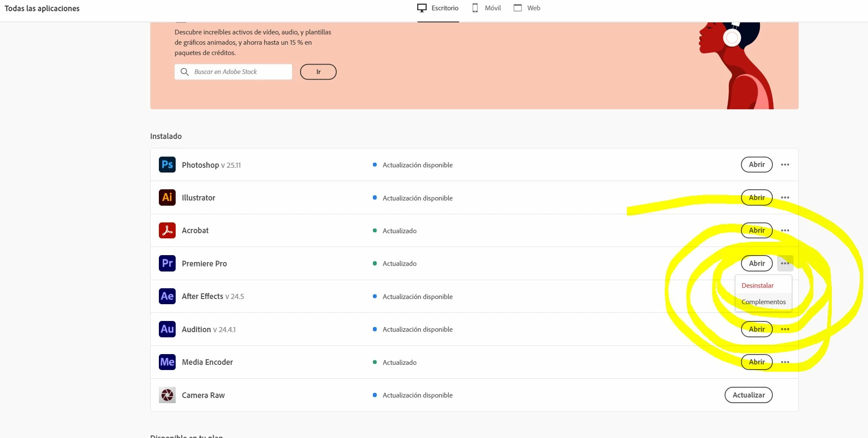
Task: Open Media Encoder with its Abrir button
Action: (x=756, y=362)
